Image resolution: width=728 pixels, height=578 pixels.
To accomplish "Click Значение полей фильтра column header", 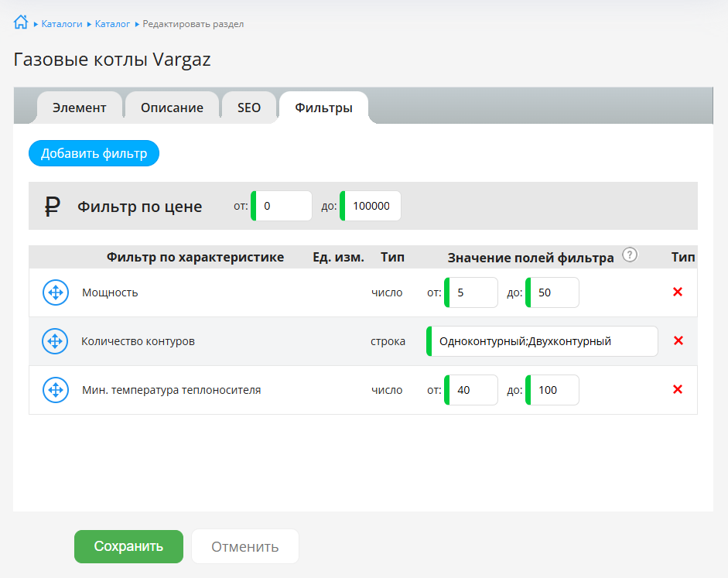I will (531, 258).
